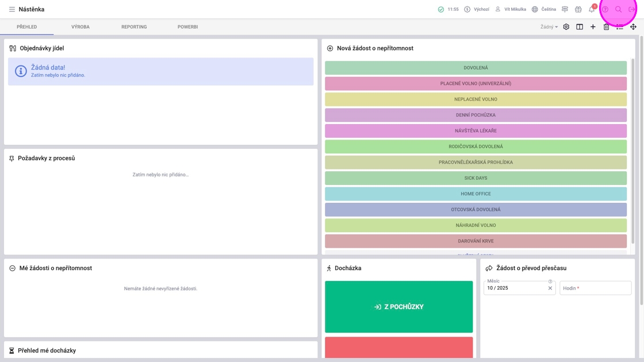The width and height of the screenshot is (644, 362).
Task: Click the pin icon by Požadavky z procesů
Action: 11,159
